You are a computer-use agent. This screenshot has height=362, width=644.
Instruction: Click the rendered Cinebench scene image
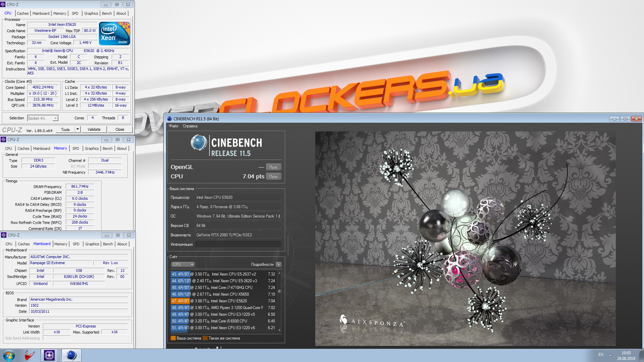465,238
